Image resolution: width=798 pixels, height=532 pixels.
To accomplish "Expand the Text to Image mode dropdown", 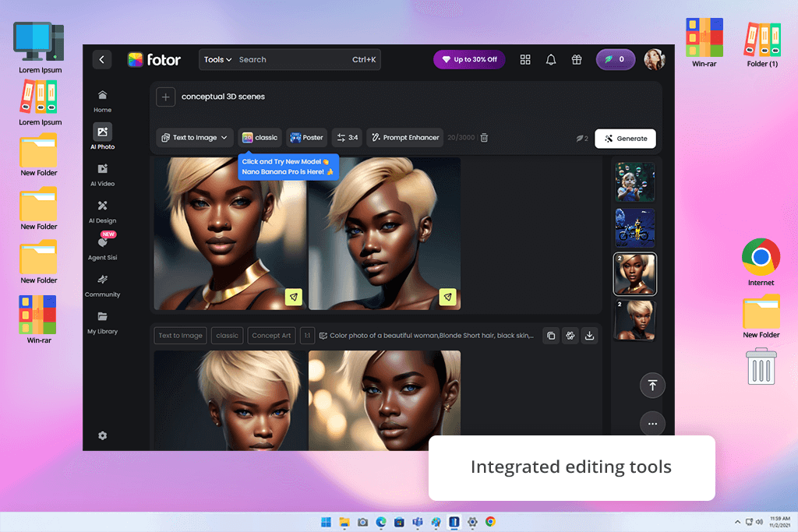I will [194, 138].
